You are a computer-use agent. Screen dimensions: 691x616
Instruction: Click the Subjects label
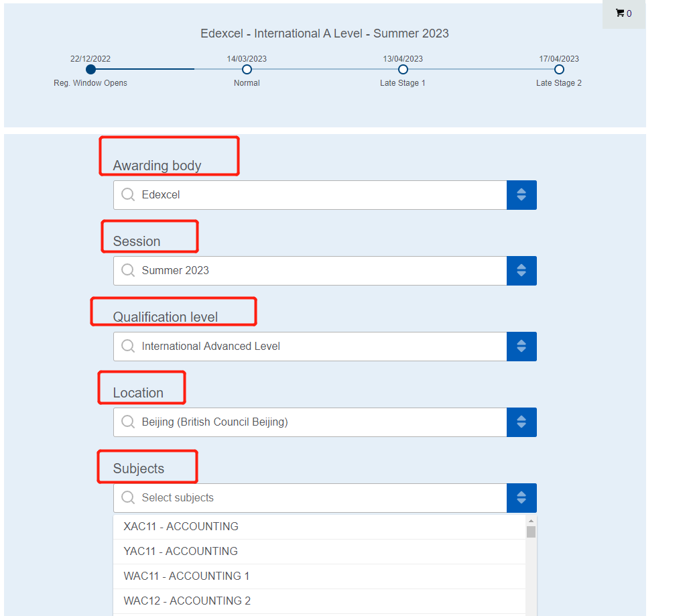point(138,469)
